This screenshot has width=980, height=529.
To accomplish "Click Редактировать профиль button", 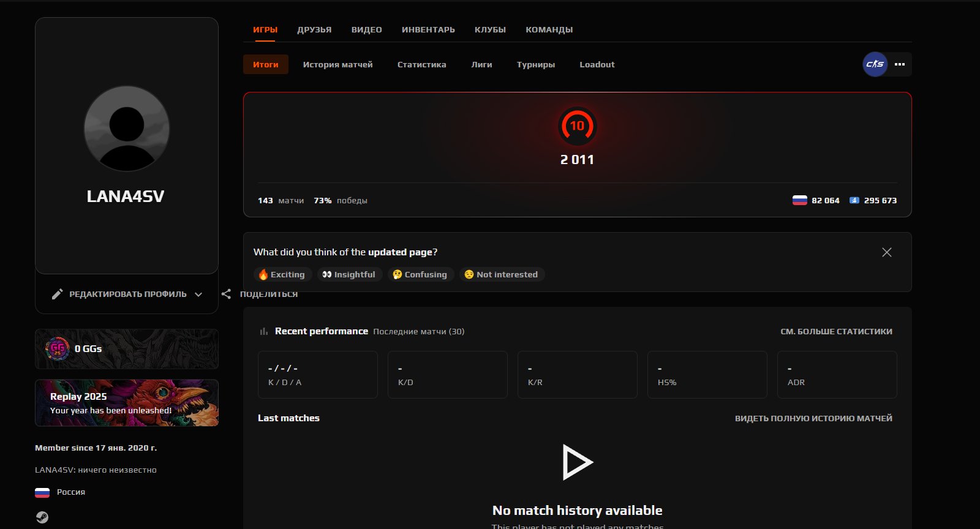I will [x=127, y=294].
